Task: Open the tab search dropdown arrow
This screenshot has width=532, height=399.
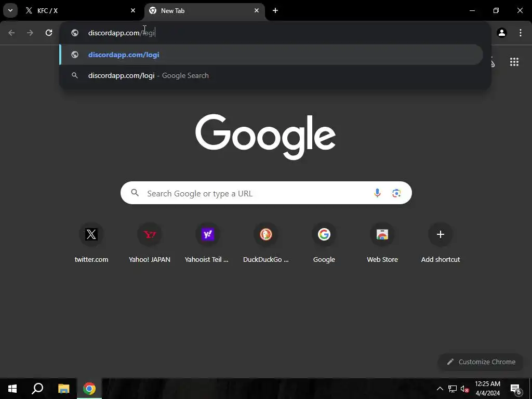Action: 10,10
